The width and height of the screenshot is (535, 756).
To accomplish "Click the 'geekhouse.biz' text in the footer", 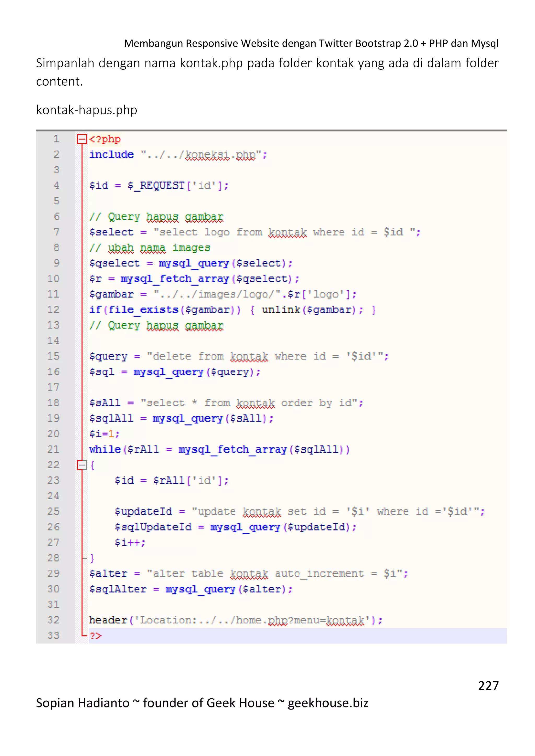I will click(x=328, y=703).
